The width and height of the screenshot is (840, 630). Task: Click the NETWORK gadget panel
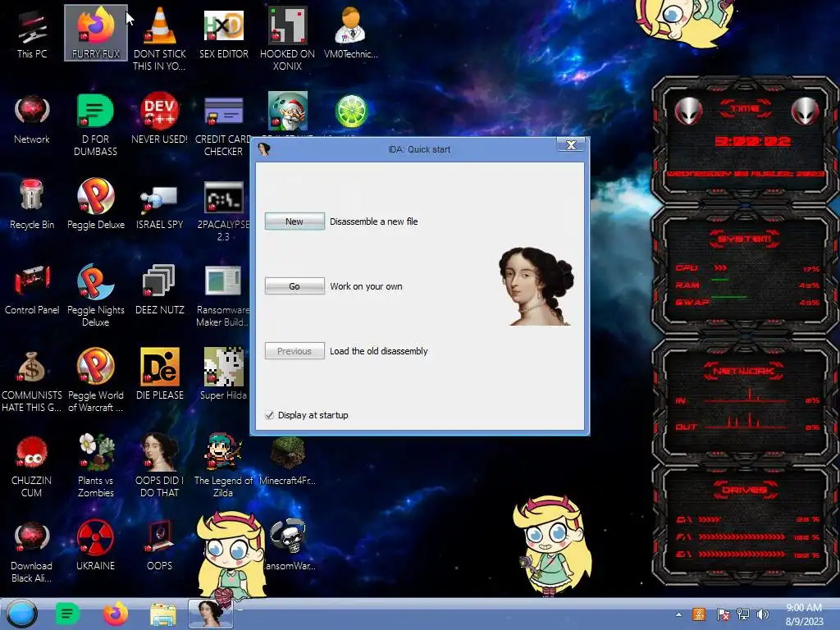tap(745, 400)
